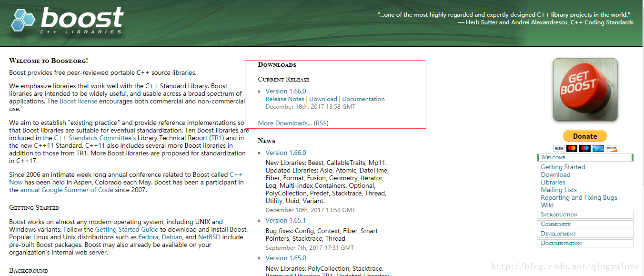The height and width of the screenshot is (276, 644).
Task: Click the Visa card icon
Action: point(559,148)
